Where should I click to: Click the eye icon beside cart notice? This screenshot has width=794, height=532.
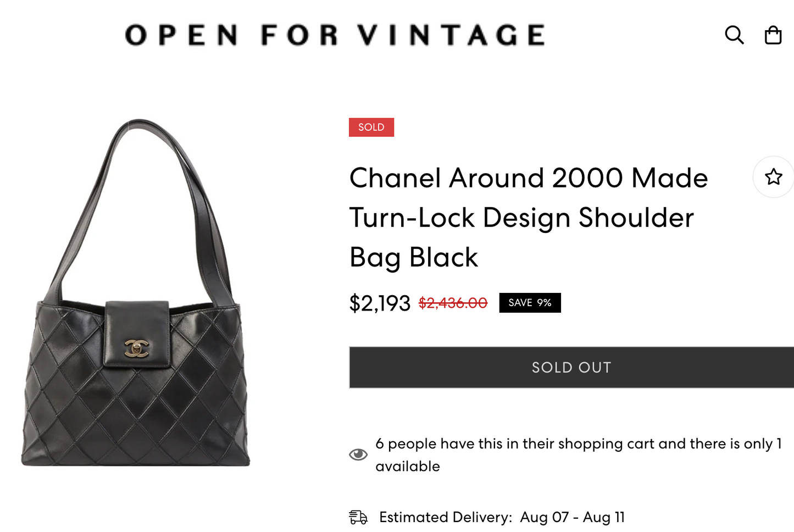pos(358,455)
